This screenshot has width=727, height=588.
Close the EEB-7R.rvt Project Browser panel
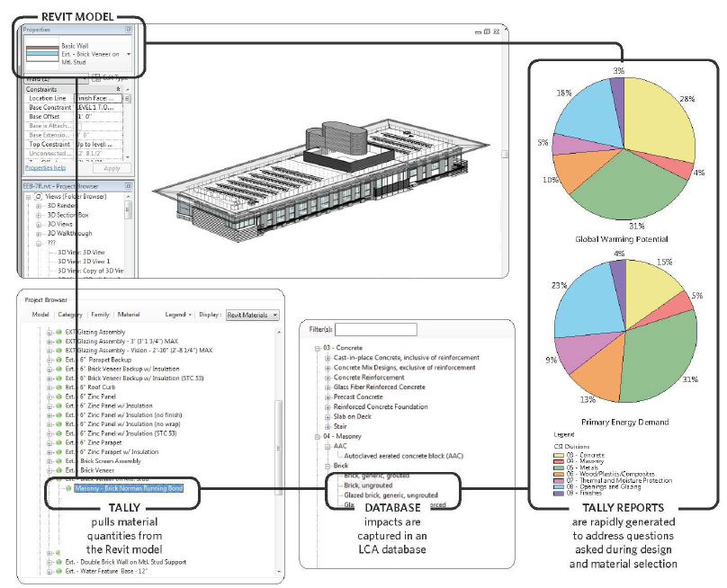pyautogui.click(x=129, y=186)
